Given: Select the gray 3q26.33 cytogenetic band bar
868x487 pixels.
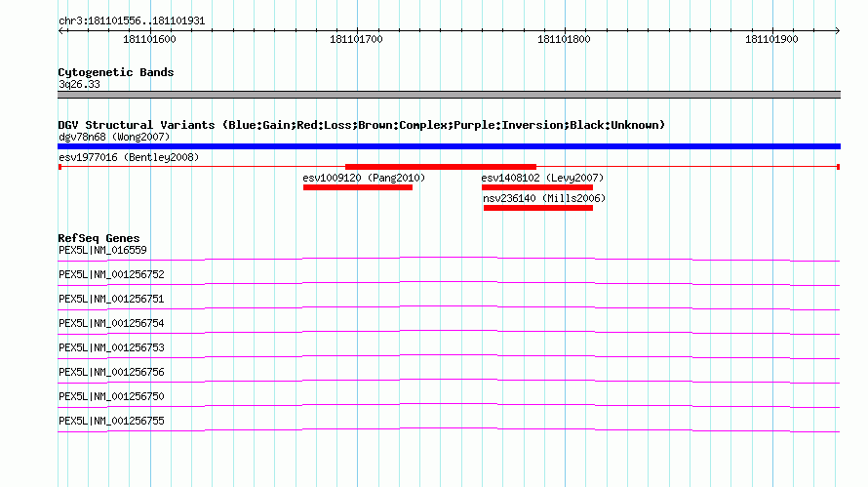Looking at the screenshot, I should [449, 95].
